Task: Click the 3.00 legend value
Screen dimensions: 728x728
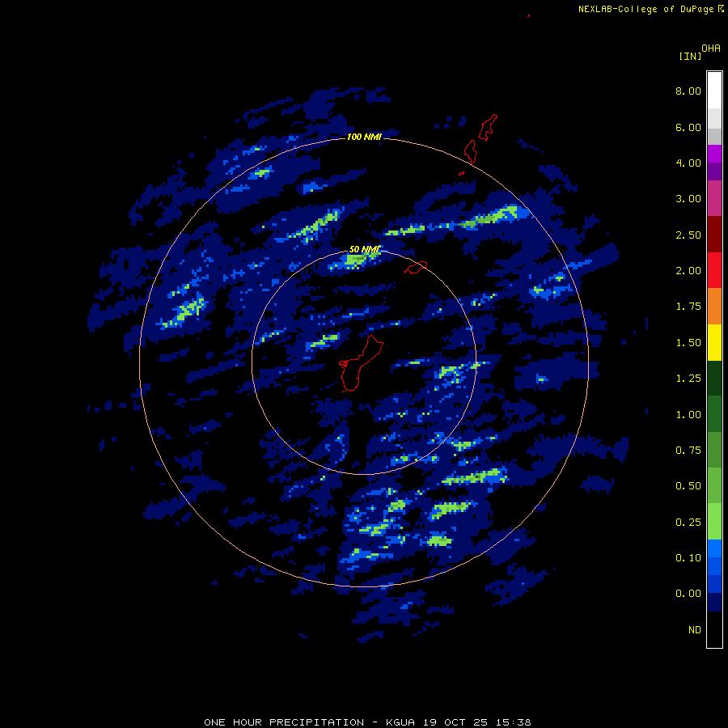Action: pyautogui.click(x=688, y=199)
